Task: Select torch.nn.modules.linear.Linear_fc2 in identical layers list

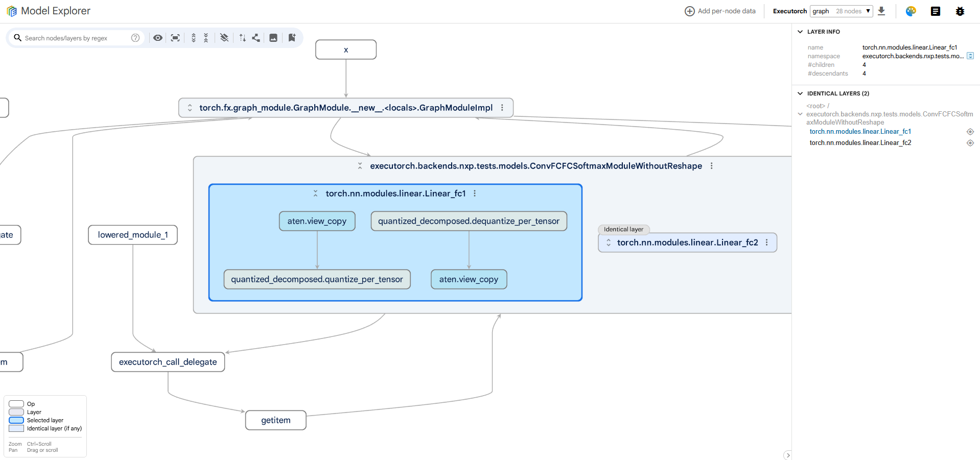Action: (x=860, y=143)
